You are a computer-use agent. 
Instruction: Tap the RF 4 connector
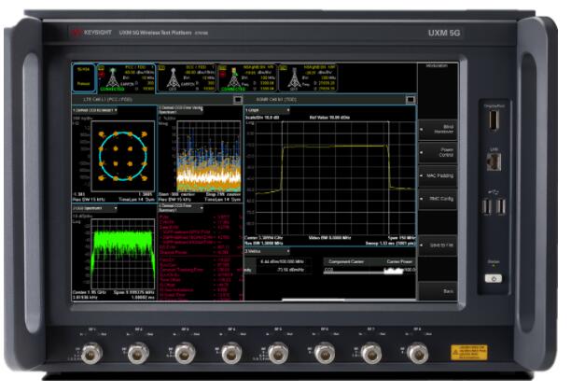[231, 353]
